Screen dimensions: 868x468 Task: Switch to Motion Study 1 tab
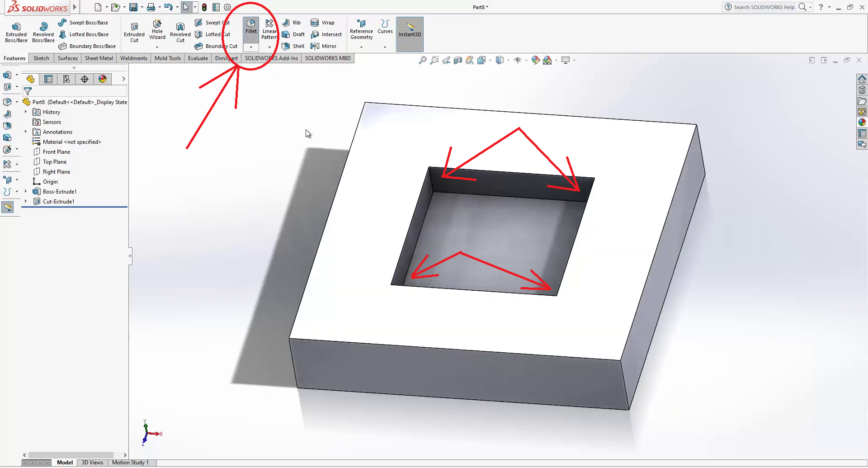tap(130, 463)
